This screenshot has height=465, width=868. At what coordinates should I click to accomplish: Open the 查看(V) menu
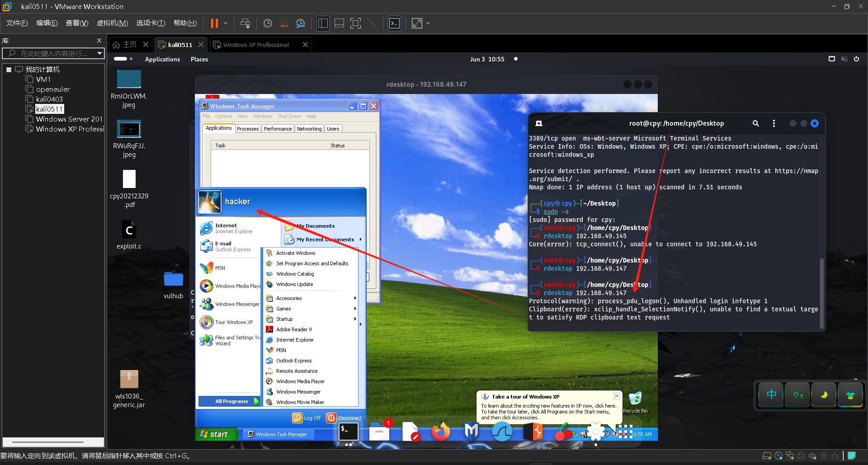[x=77, y=23]
